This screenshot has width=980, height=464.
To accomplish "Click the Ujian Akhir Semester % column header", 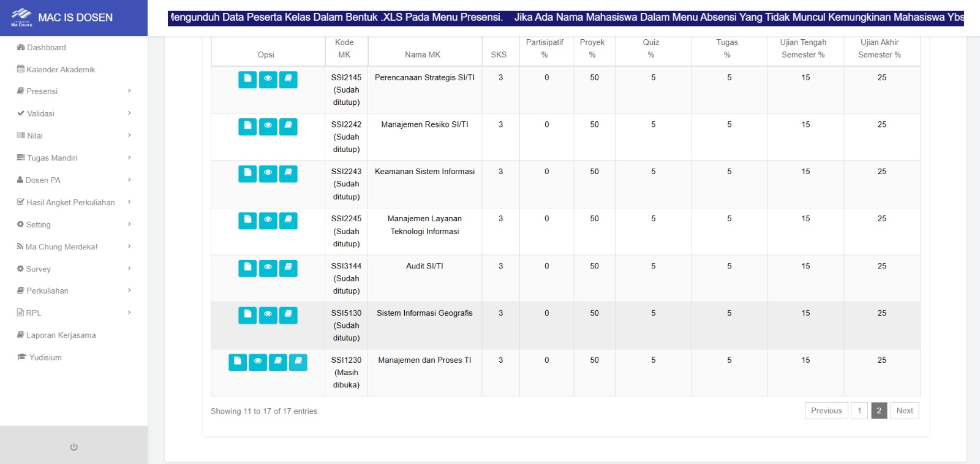I will point(881,50).
